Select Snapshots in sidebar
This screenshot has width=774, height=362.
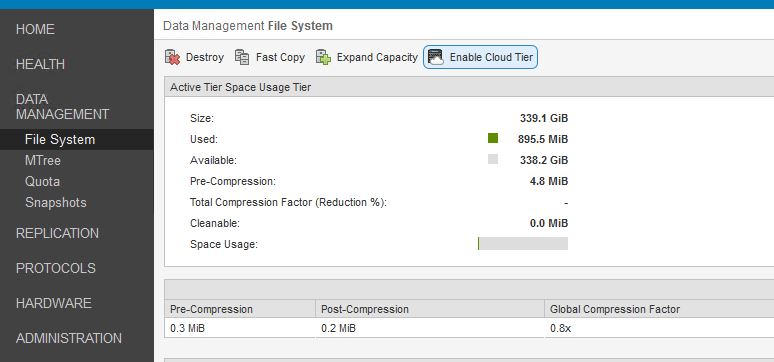[56, 202]
